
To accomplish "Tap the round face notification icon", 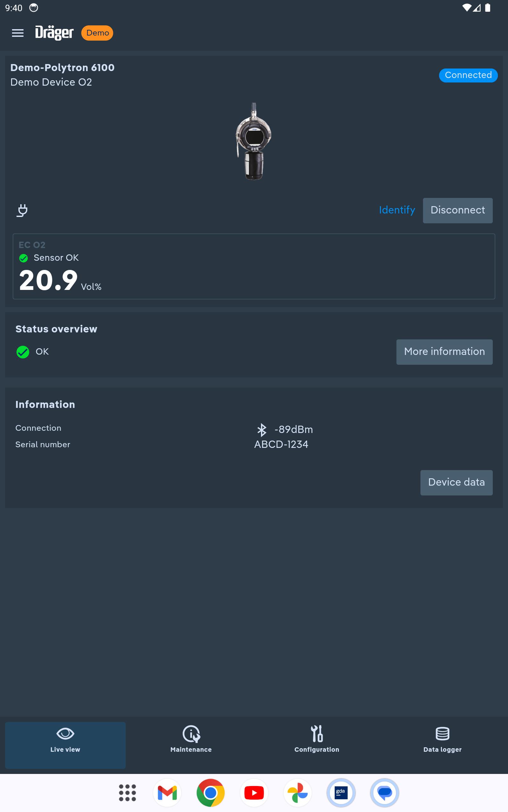I will [x=34, y=8].
